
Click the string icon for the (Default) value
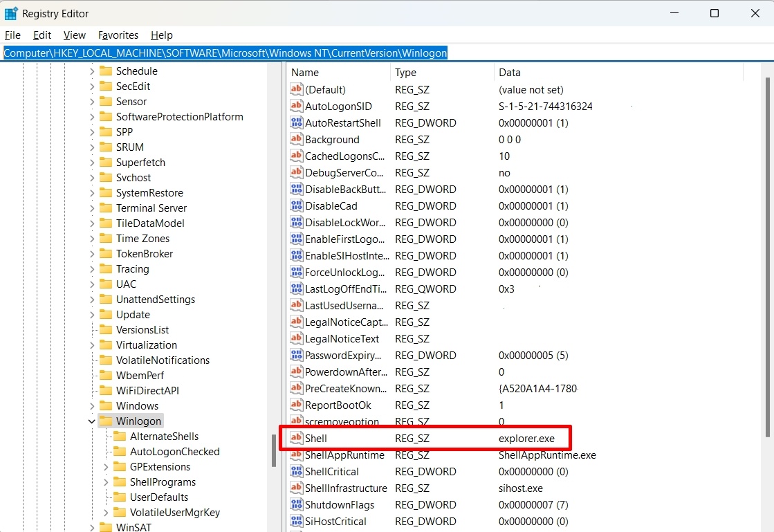(296, 89)
